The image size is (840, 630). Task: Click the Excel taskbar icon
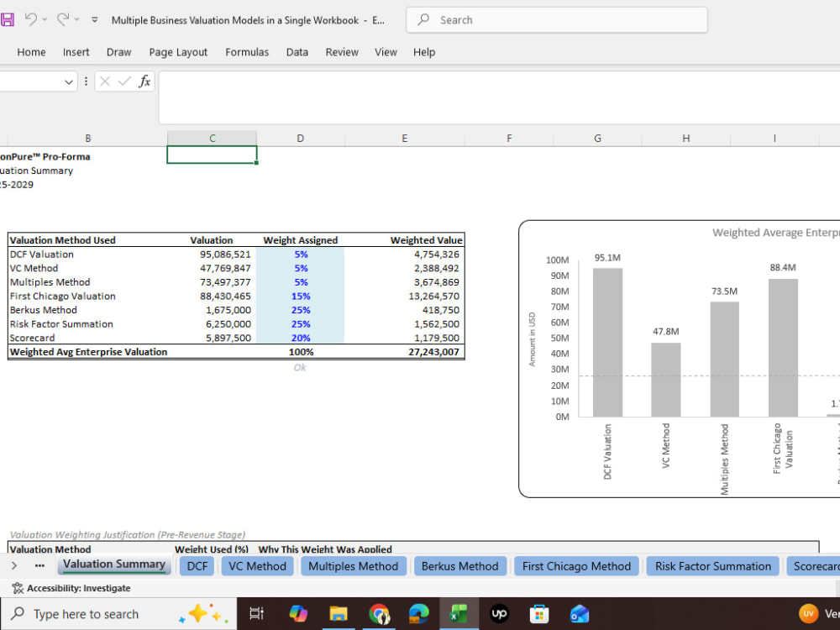[x=459, y=614]
